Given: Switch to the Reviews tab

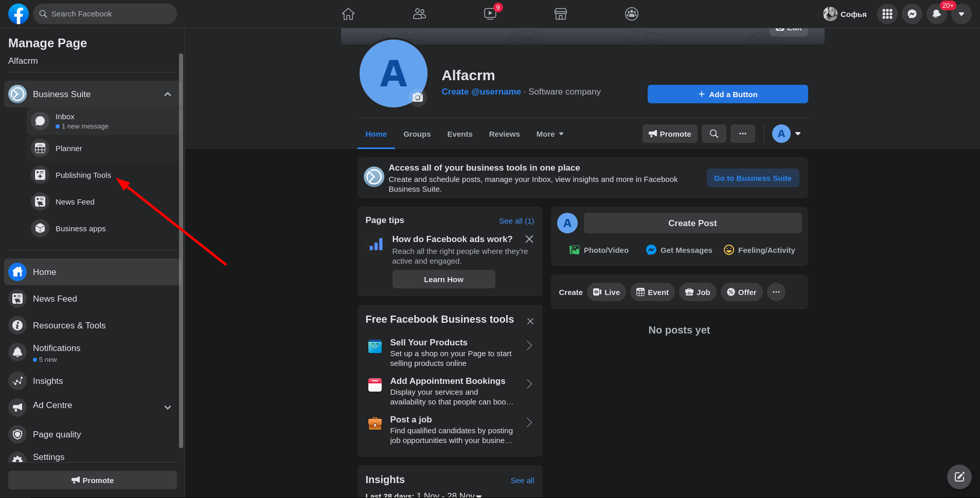Looking at the screenshot, I should [x=504, y=134].
